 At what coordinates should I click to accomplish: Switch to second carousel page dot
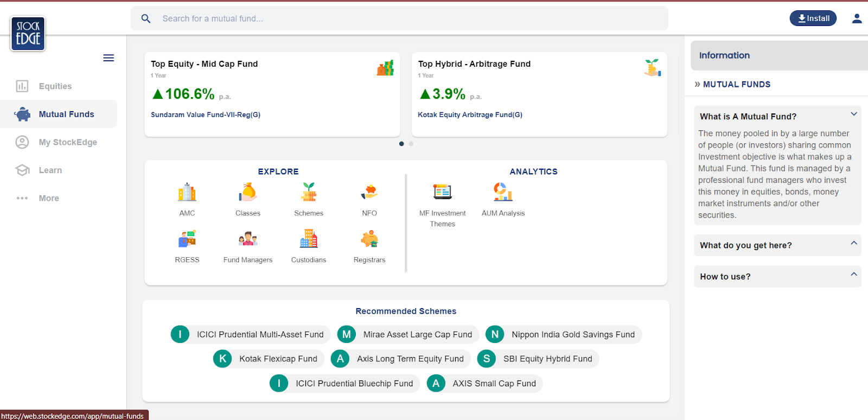[411, 144]
